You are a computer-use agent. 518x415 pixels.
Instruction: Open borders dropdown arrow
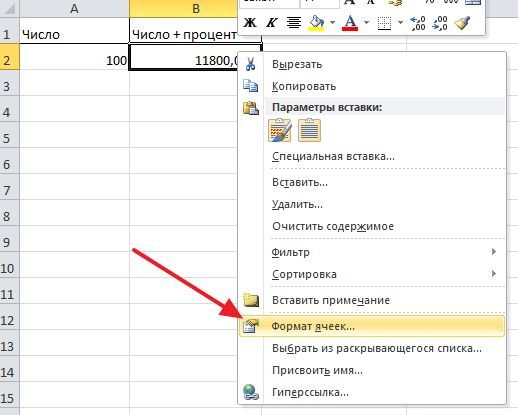point(400,23)
